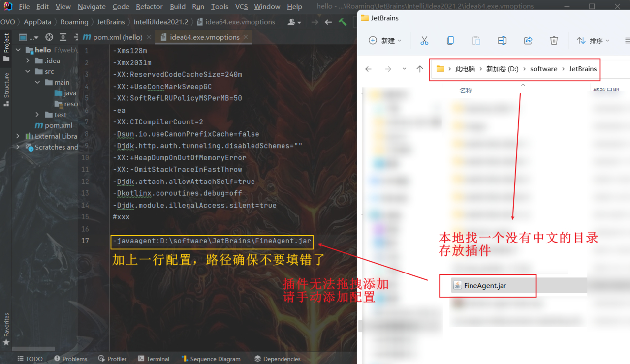Click the JetBrains breadcrumb in IntelliJ navigation bar
Viewport: 630px width, 364px height.
[111, 22]
